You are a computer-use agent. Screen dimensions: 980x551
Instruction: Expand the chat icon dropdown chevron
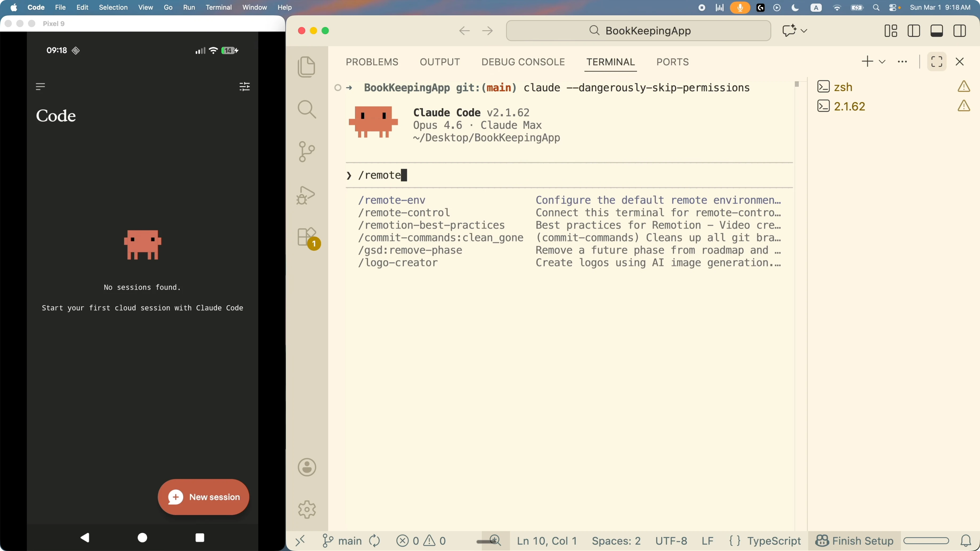(x=804, y=31)
